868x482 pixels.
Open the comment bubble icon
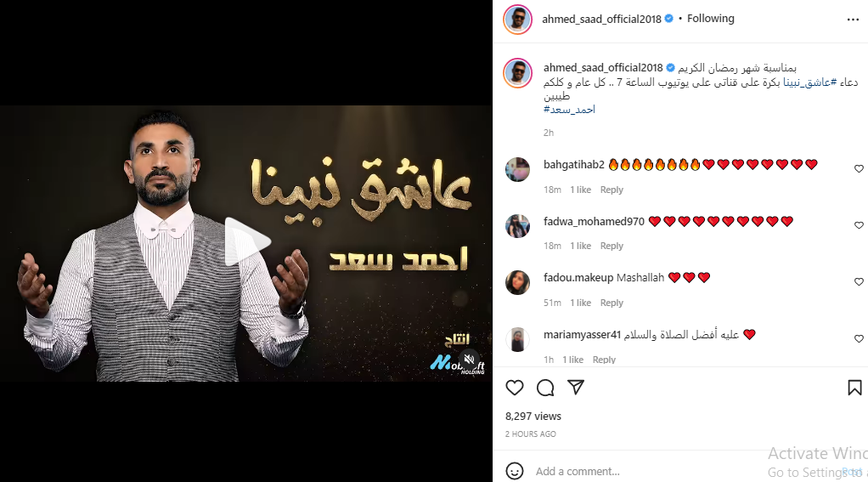pyautogui.click(x=545, y=388)
